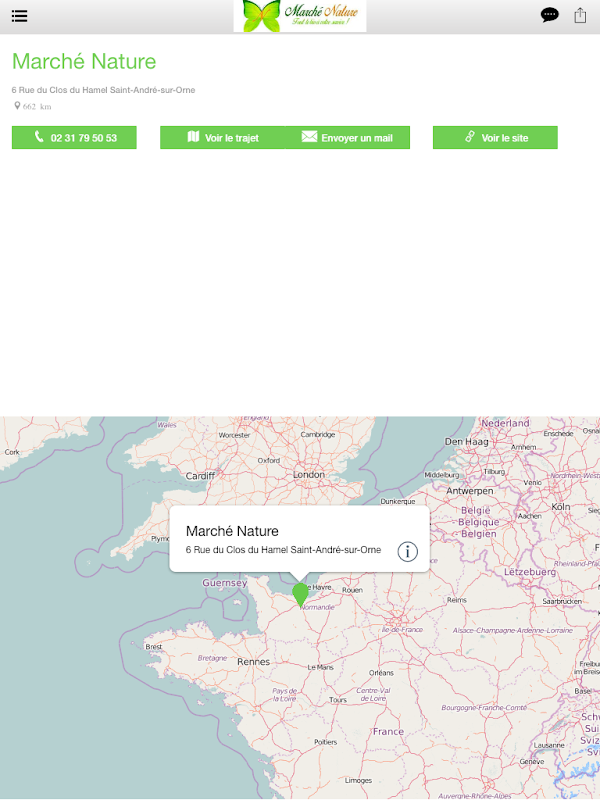Click Guernsey label on the map
The height and width of the screenshot is (800, 600).
click(224, 583)
